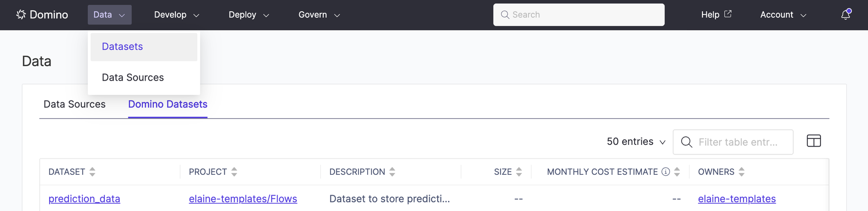Viewport: 868px width, 211px height.
Task: Open the elaine-templates/Flows project link
Action: [243, 199]
